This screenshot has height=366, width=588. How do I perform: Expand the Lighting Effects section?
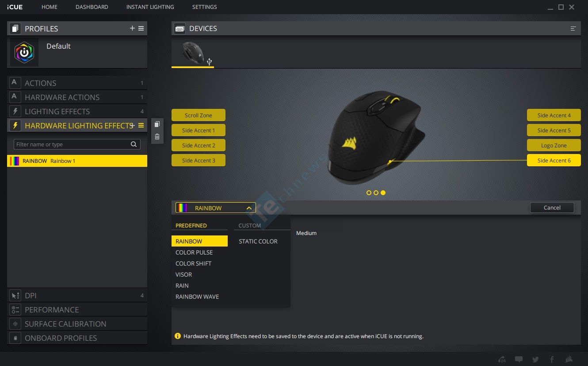click(x=77, y=112)
